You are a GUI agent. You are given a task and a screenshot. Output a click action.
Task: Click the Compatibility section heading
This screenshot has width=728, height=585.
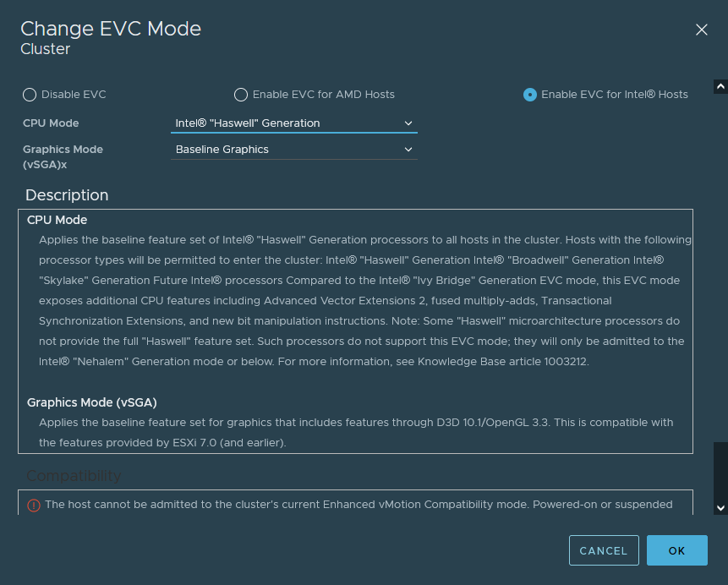[74, 476]
